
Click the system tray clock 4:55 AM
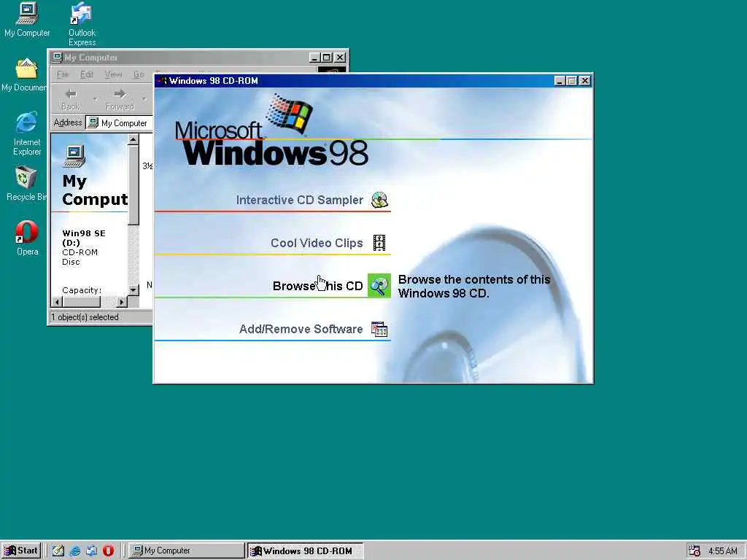pyautogui.click(x=723, y=551)
